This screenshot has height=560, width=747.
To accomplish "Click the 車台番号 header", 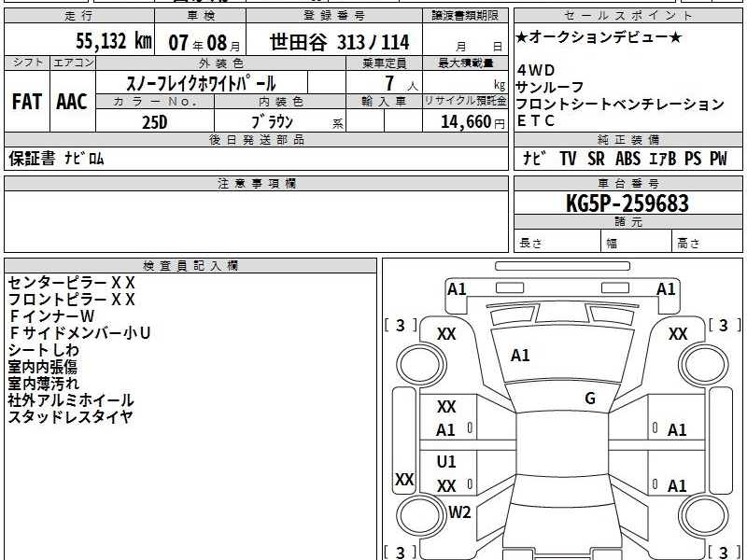I will (x=627, y=184).
